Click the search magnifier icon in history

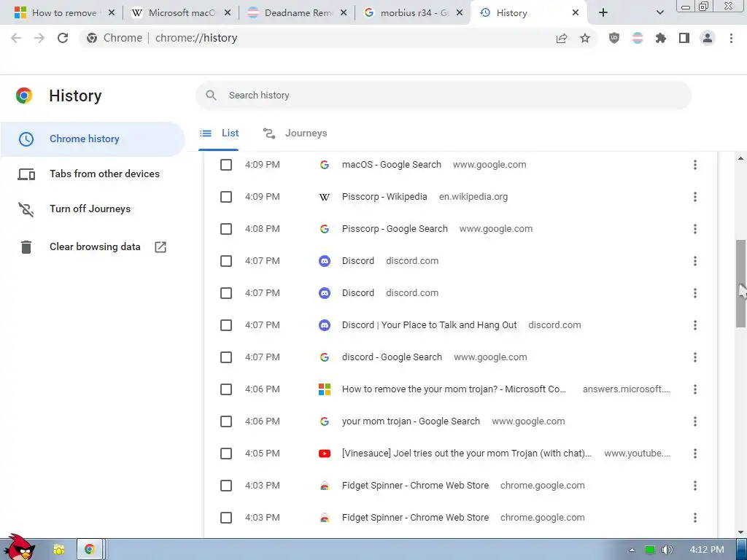(x=211, y=96)
